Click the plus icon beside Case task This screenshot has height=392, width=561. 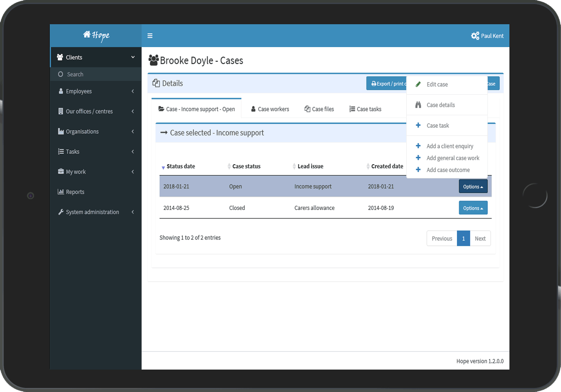(418, 126)
